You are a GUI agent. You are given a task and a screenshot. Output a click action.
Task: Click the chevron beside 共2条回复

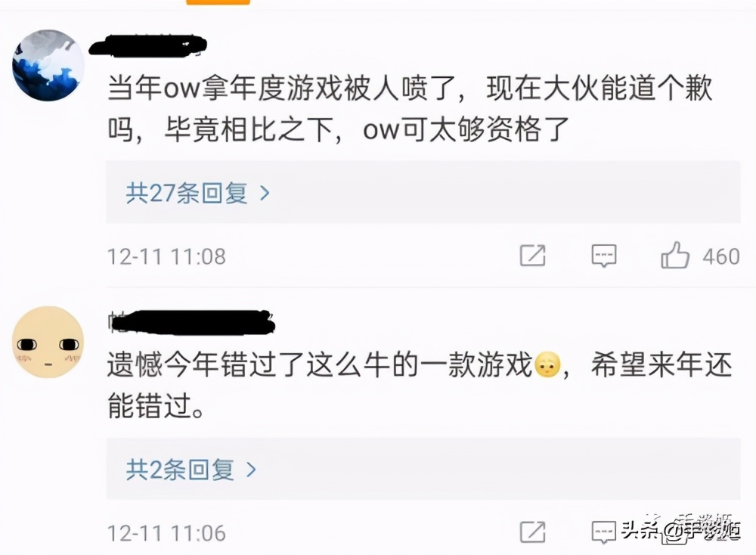coord(251,470)
